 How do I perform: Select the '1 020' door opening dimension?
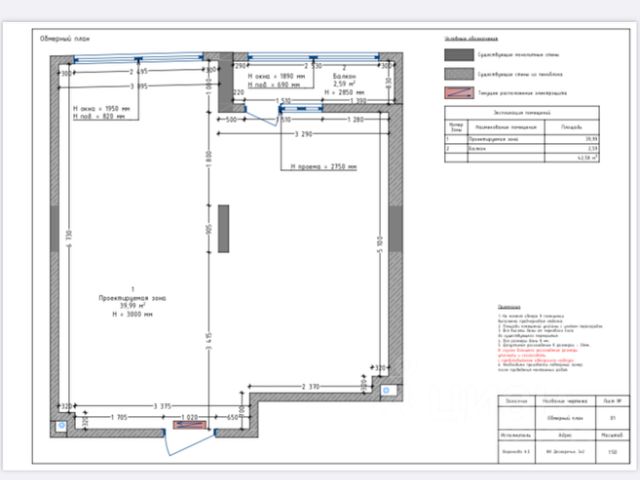(x=189, y=417)
